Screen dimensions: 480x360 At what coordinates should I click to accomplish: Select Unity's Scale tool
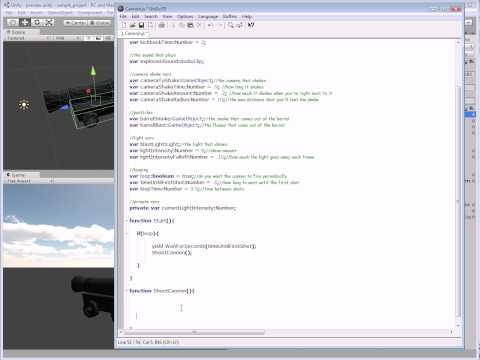click(x=49, y=22)
